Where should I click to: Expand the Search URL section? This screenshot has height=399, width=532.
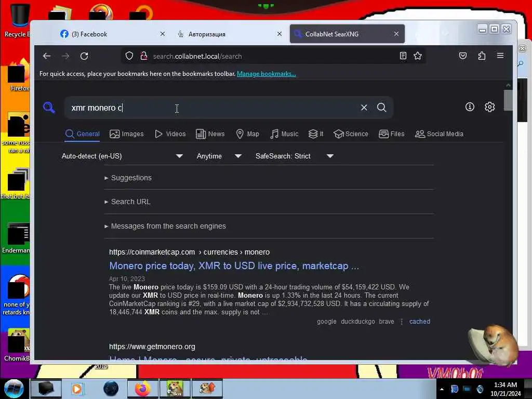point(128,202)
